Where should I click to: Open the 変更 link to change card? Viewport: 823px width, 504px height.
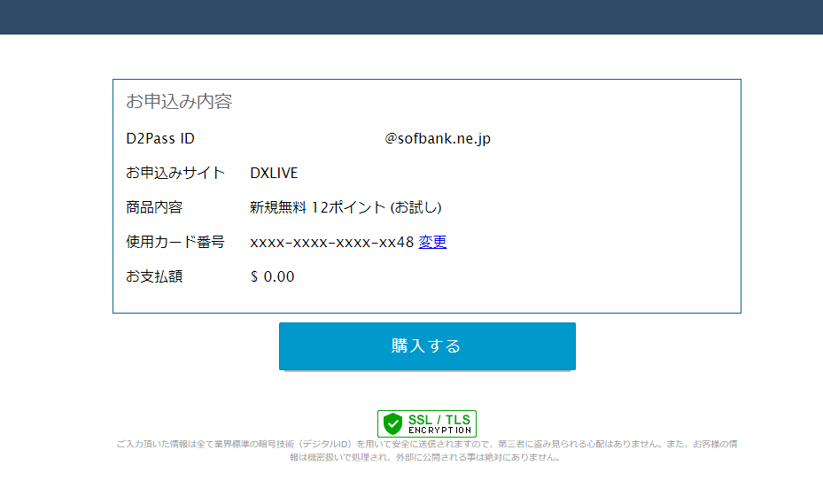[x=432, y=242]
